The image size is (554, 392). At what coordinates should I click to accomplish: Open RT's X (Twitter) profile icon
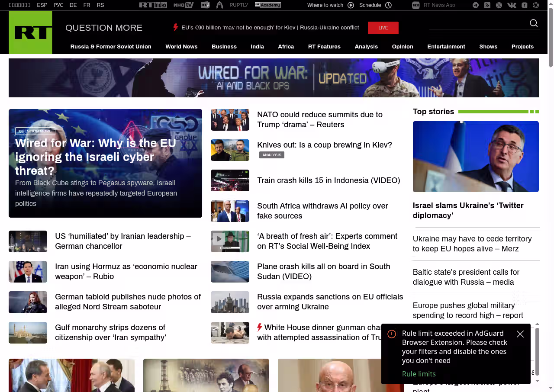click(499, 5)
